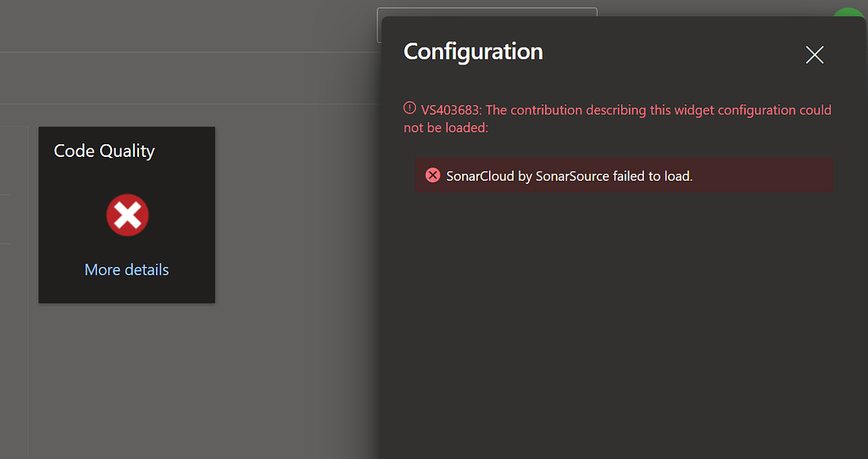
Task: Click the word SonarCloud in the error banner
Action: click(480, 176)
